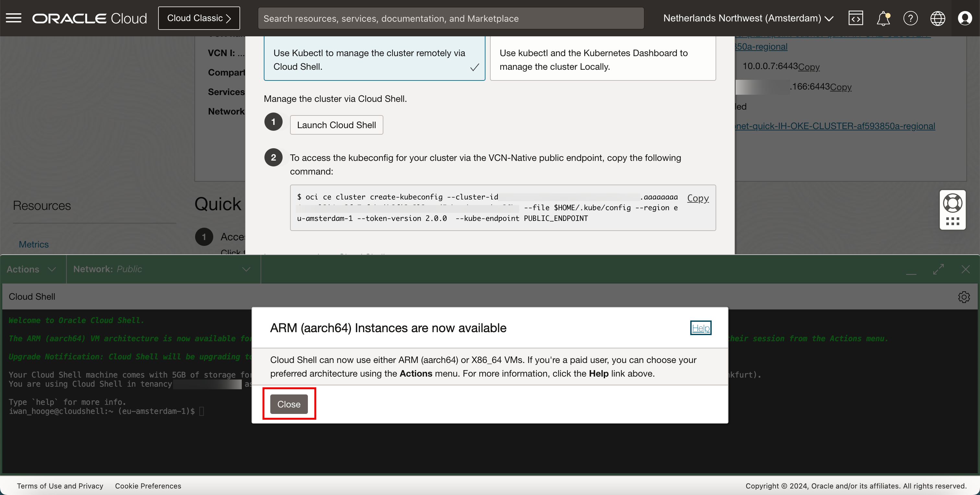Open the user profile avatar
980x495 pixels.
pyautogui.click(x=965, y=18)
